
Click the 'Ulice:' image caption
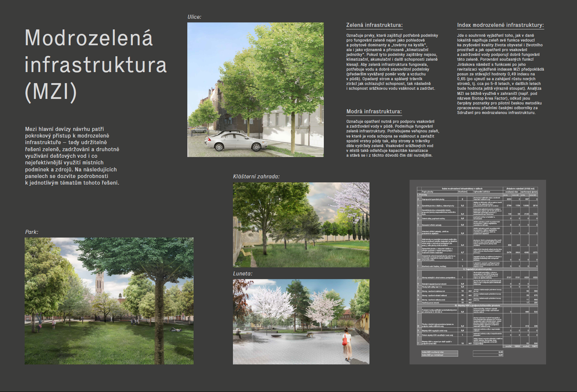click(x=194, y=17)
